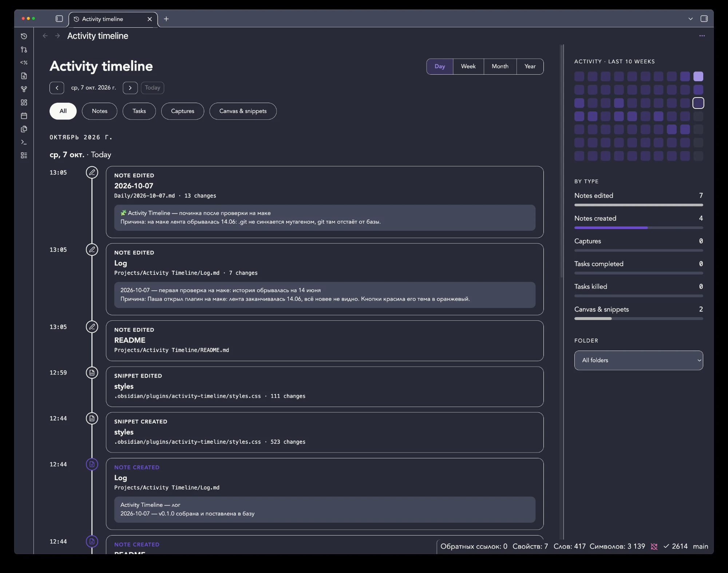Switch to the Year view
This screenshot has height=573, width=728.
(530, 66)
